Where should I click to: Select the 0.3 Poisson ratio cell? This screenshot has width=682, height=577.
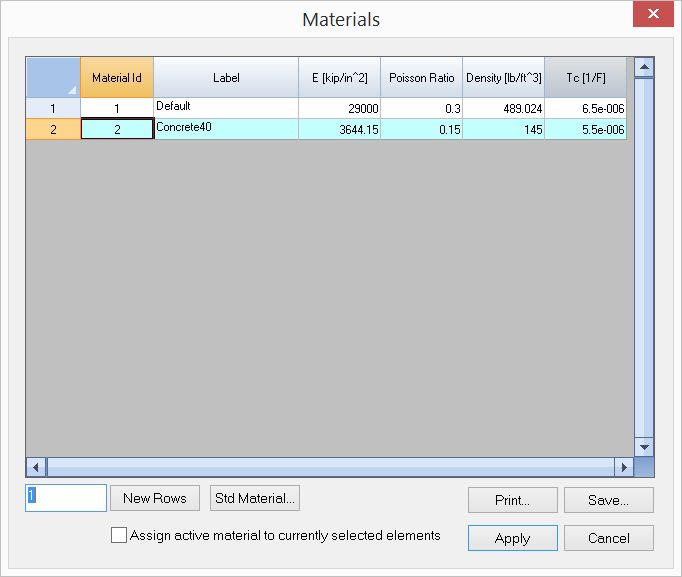[421, 108]
